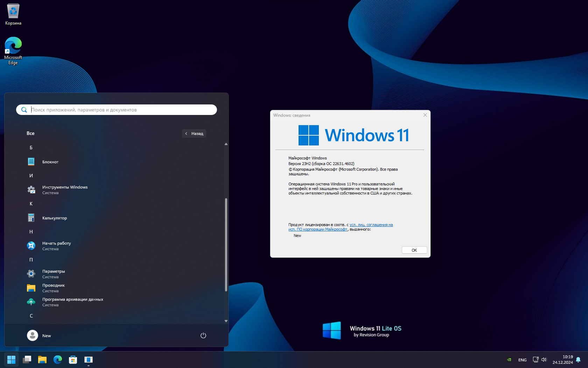Launch Microsoft Edge from the taskbar
Image resolution: width=588 pixels, height=368 pixels.
pos(58,360)
